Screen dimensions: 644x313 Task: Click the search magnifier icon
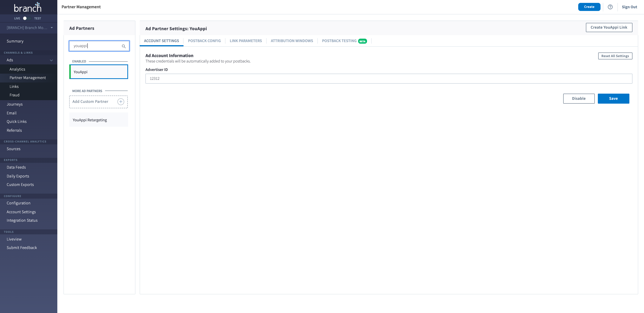coord(123,46)
